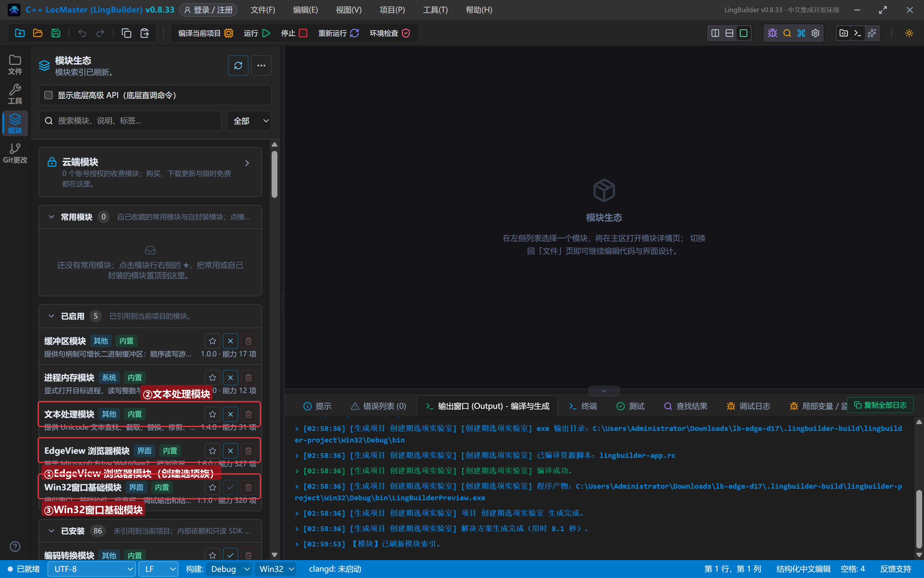Refresh the module index
The height and width of the screenshot is (578, 924).
(x=238, y=66)
